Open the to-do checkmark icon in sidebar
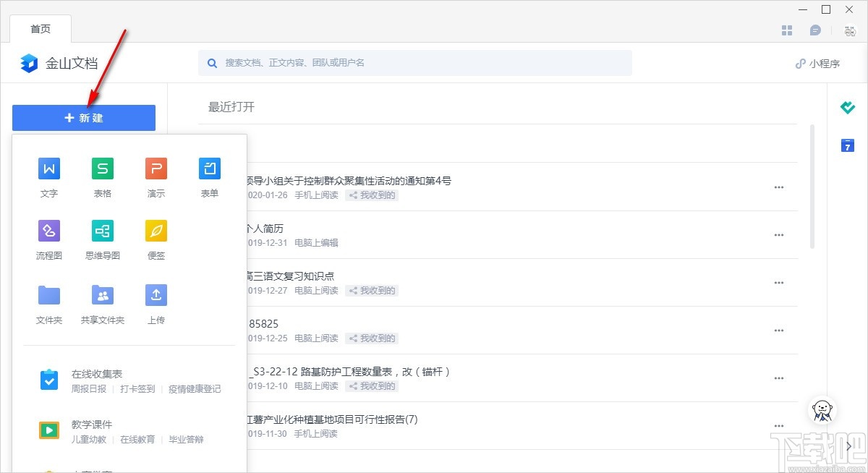 [847, 107]
